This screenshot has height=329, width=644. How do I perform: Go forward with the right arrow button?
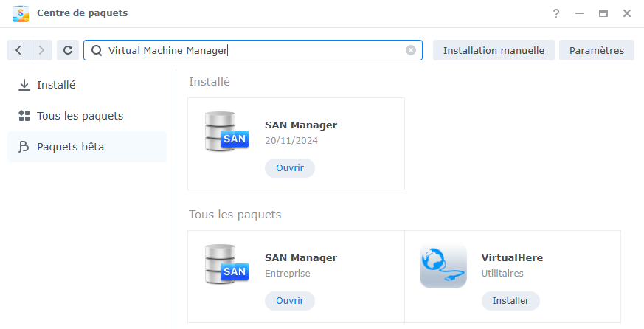[x=41, y=50]
